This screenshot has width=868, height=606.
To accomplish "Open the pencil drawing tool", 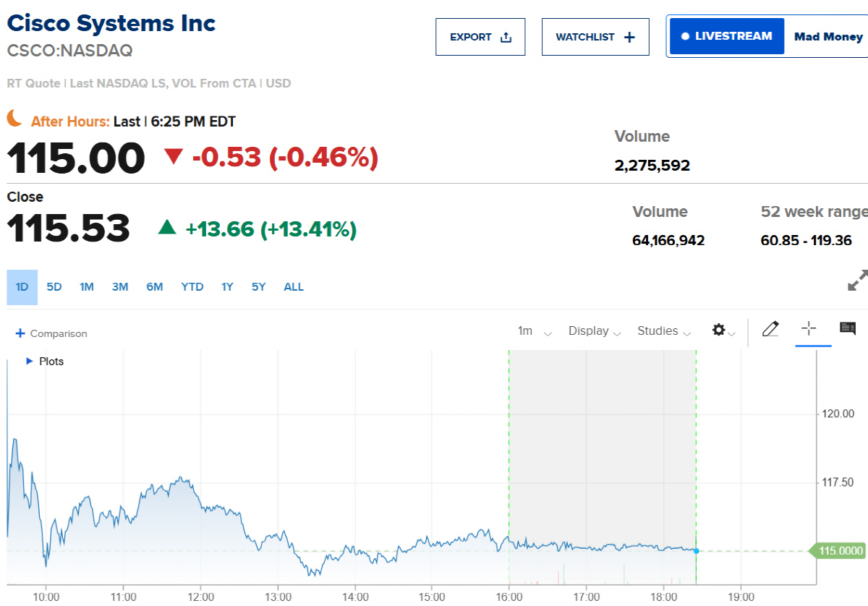I will (770, 330).
